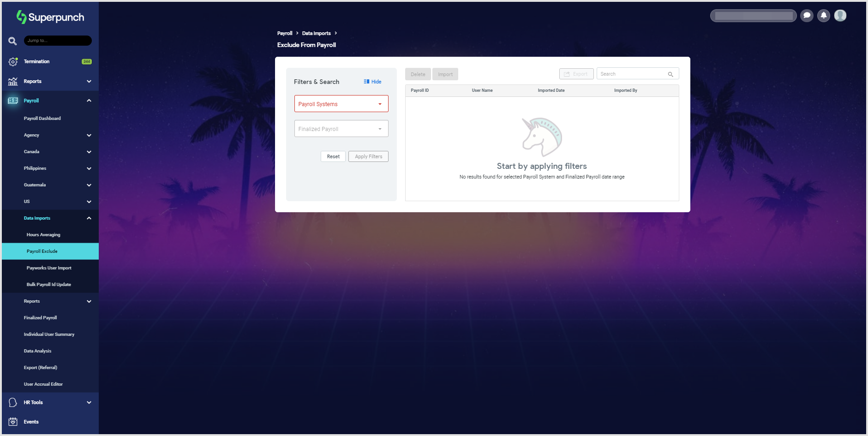Screen dimensions: 868x436
Task: Click the Reports chart icon in sidebar
Action: click(x=13, y=81)
